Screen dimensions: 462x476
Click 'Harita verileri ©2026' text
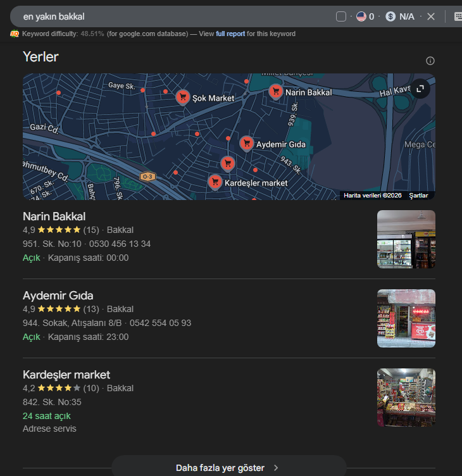[x=373, y=196]
